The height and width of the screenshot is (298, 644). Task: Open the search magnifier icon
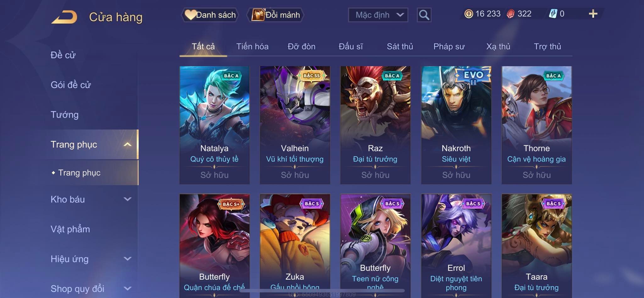click(x=424, y=15)
